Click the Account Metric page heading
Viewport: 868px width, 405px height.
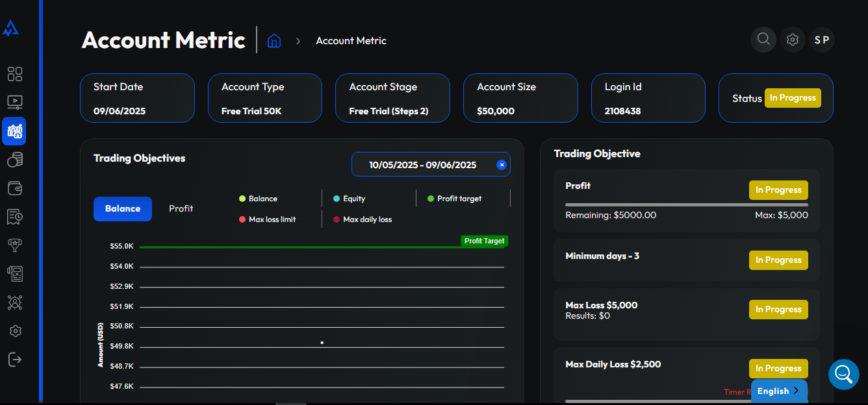[164, 40]
